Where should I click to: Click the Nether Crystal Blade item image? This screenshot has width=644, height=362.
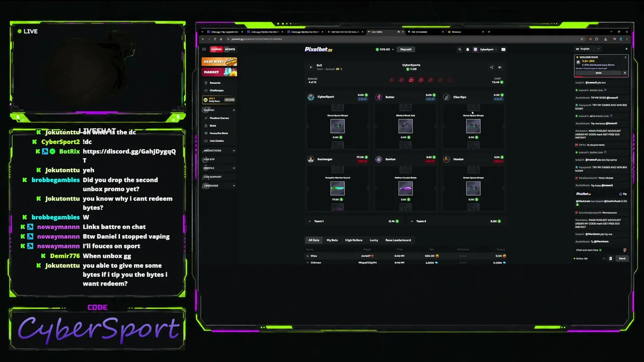(x=406, y=188)
